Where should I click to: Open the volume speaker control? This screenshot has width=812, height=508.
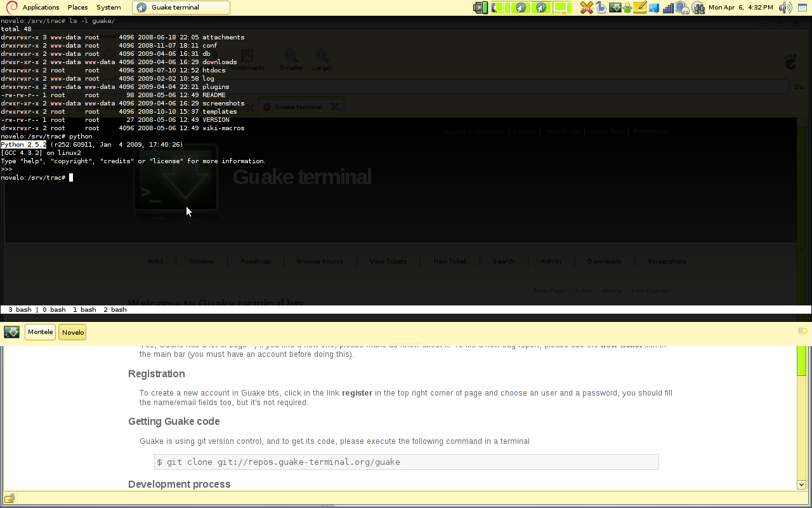785,8
